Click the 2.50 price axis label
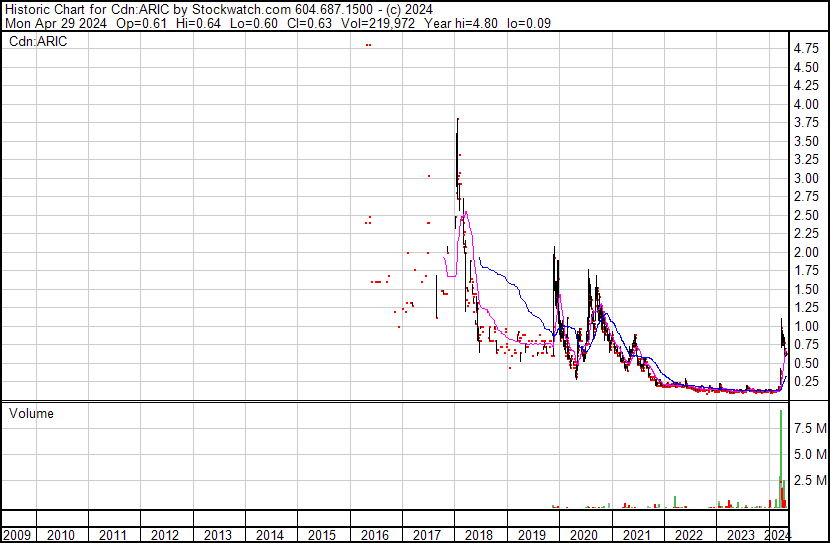Viewport: 830px width, 543px height. [806, 216]
